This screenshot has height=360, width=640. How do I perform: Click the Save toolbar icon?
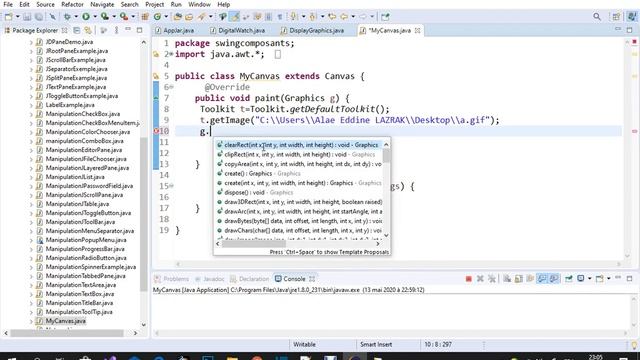[x=27, y=17]
